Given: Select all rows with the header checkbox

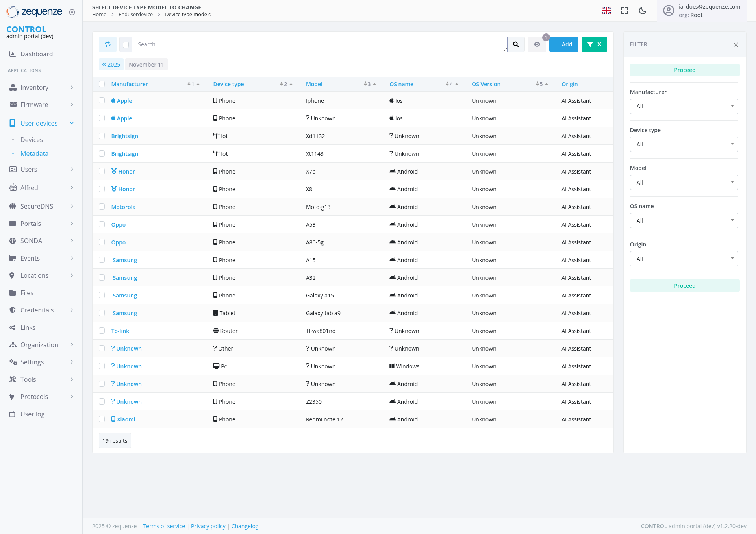Looking at the screenshot, I should (x=102, y=84).
